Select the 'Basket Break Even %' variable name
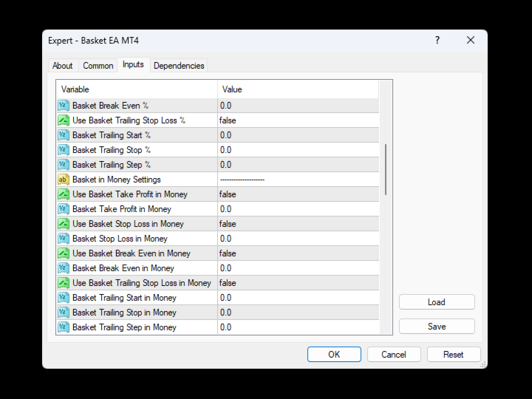Viewport: 532px width, 399px height. click(110, 106)
